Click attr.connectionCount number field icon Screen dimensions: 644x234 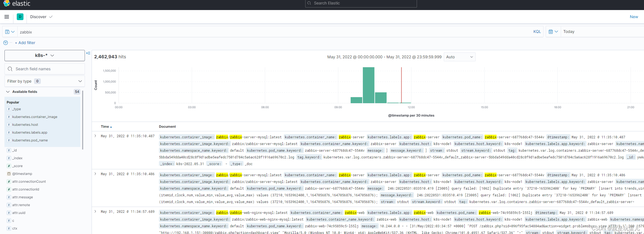tap(9, 182)
